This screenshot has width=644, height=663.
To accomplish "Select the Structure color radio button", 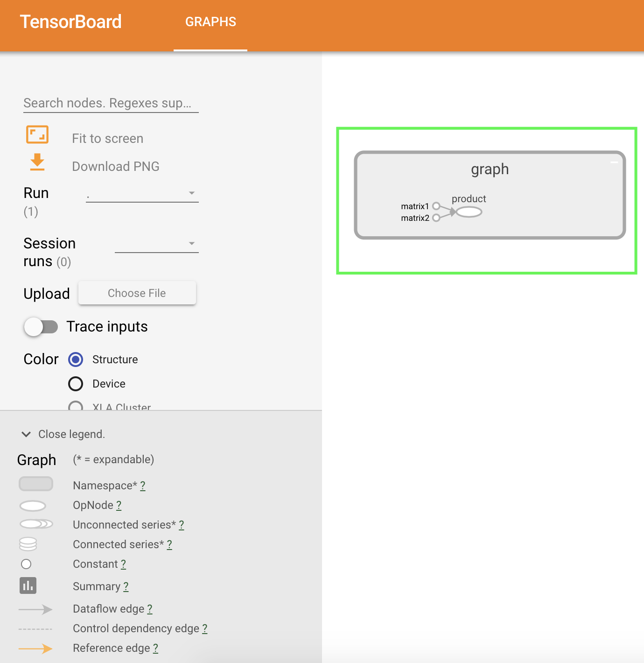I will [x=76, y=360].
